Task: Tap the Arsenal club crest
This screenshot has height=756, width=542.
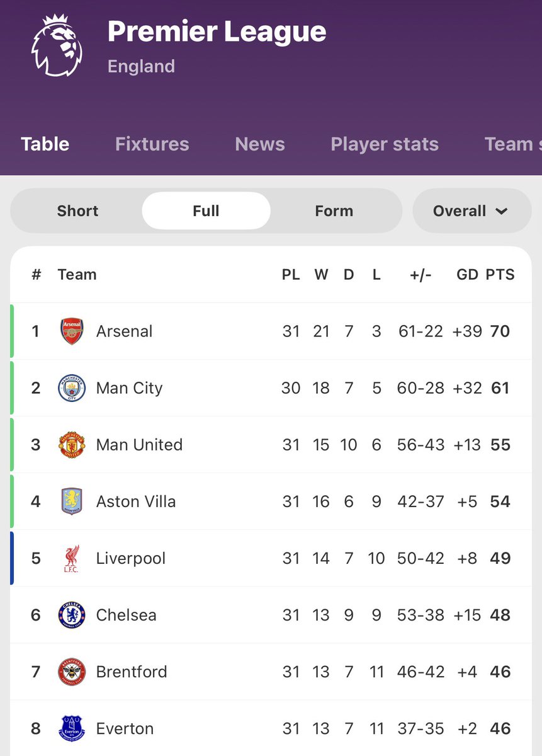Action: click(72, 331)
